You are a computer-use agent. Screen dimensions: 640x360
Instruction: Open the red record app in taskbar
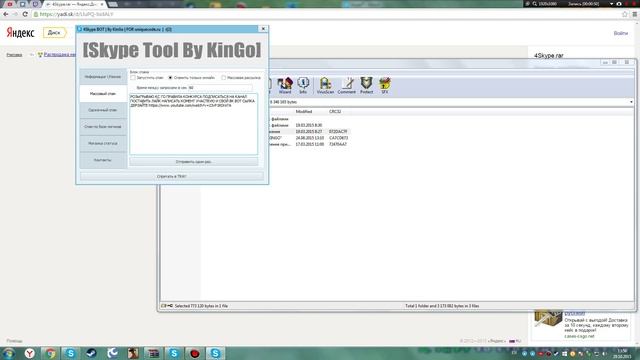195,353
